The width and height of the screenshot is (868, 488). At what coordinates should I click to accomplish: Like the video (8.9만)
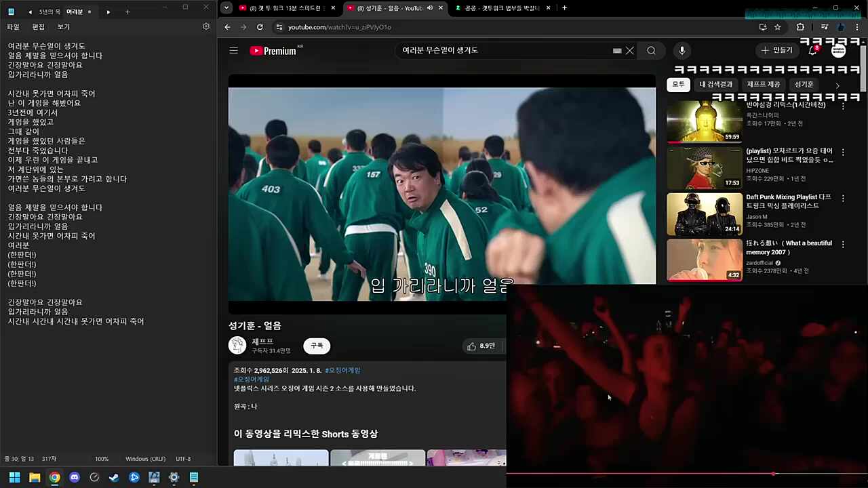[x=481, y=346]
